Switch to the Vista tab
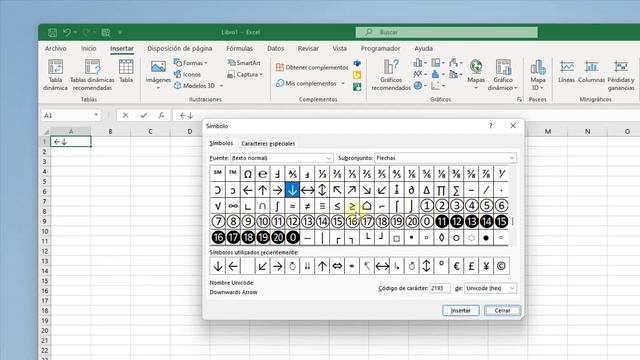Image resolution: width=640 pixels, height=360 pixels. (x=340, y=48)
